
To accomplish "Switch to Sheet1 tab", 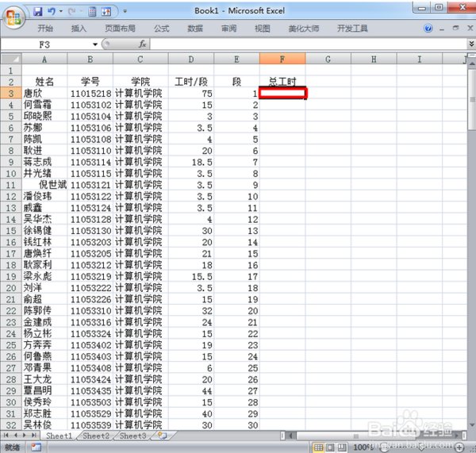I will coord(59,436).
